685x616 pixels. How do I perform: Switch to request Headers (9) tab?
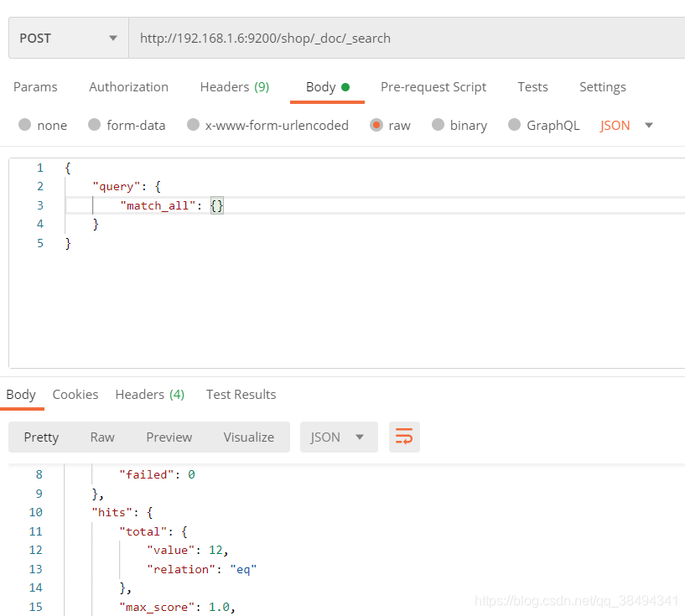point(234,87)
